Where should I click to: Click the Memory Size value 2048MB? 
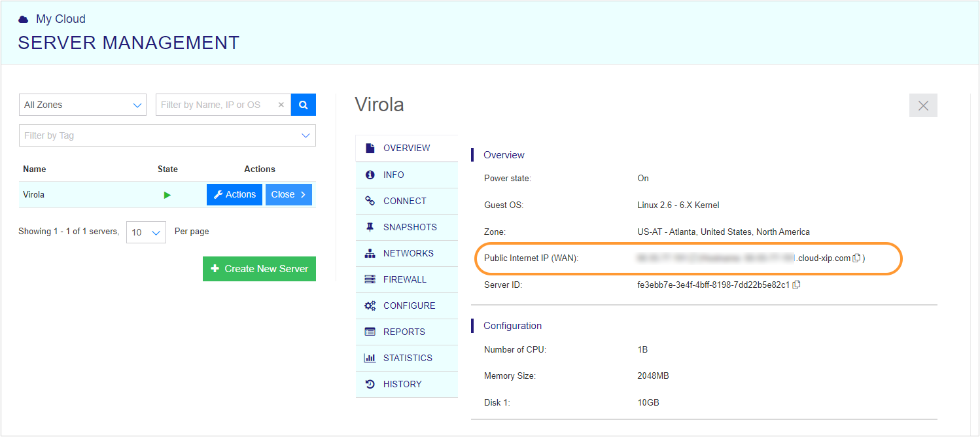pos(654,376)
